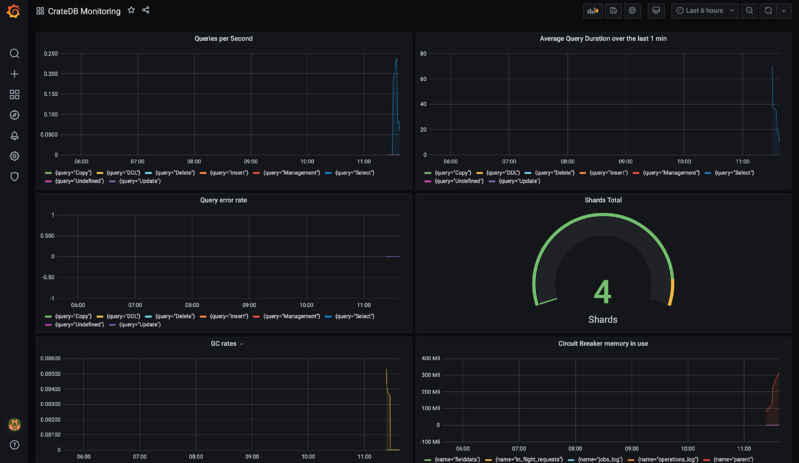Viewport: 799px width, 463px height.
Task: Add a new panel
Action: pos(593,11)
